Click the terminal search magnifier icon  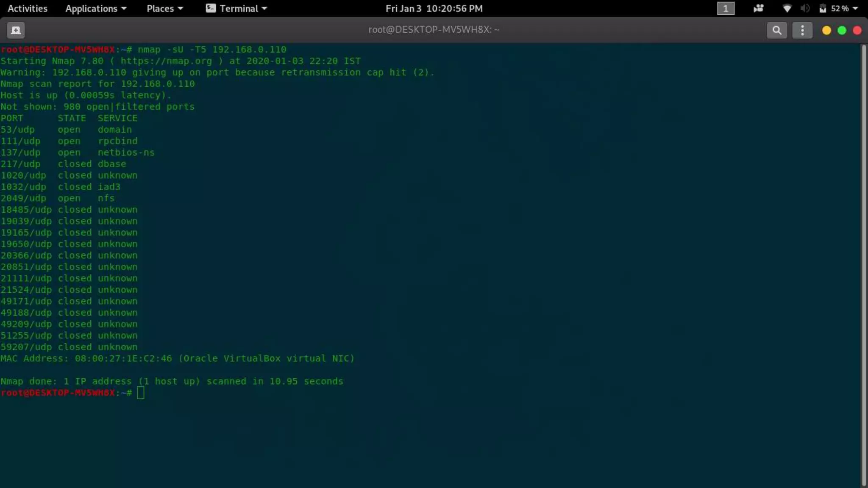(x=776, y=30)
